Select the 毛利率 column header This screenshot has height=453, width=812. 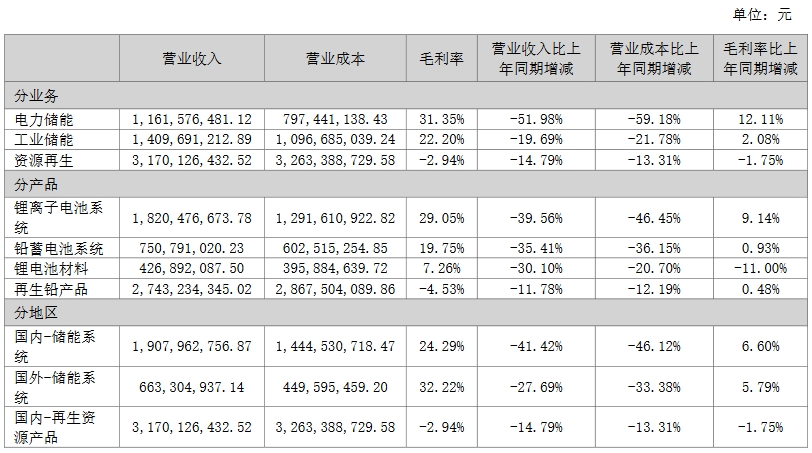pyautogui.click(x=441, y=59)
